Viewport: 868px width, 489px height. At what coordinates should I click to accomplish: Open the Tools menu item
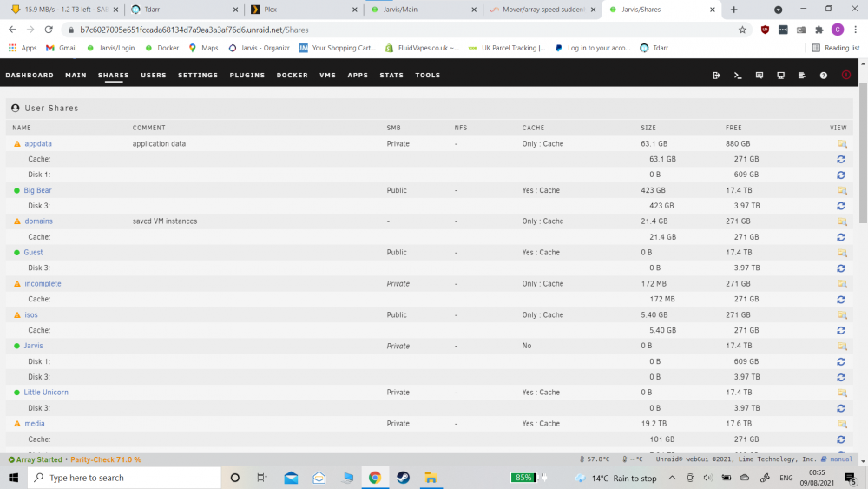coord(428,76)
